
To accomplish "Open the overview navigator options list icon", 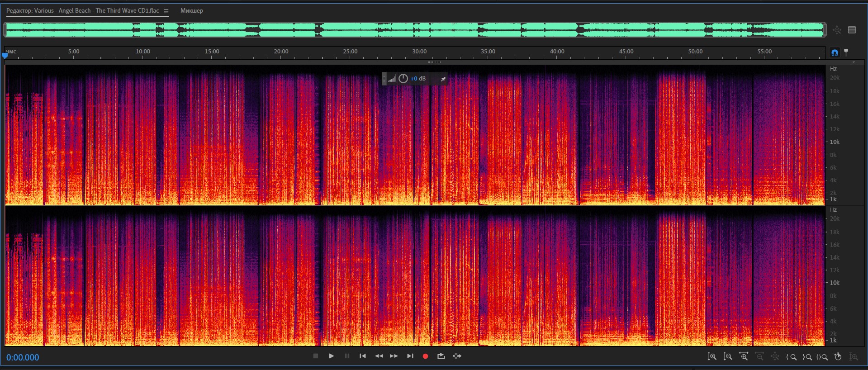I will coord(852,30).
